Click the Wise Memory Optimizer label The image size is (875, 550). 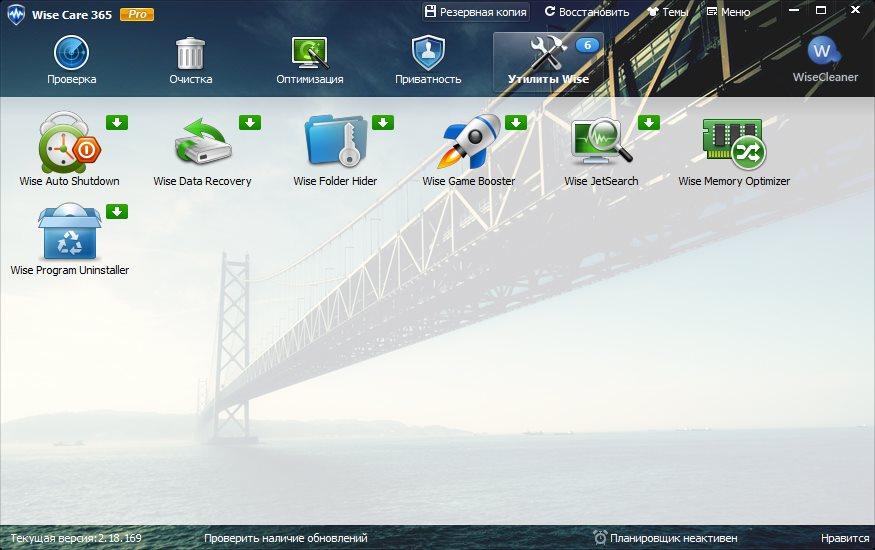tap(734, 181)
